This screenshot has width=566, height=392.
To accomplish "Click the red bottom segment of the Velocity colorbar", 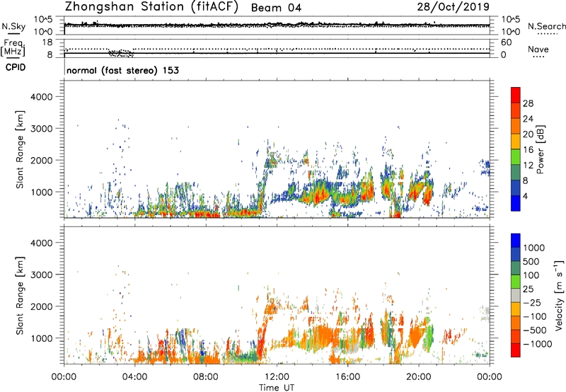I will pos(516,350).
